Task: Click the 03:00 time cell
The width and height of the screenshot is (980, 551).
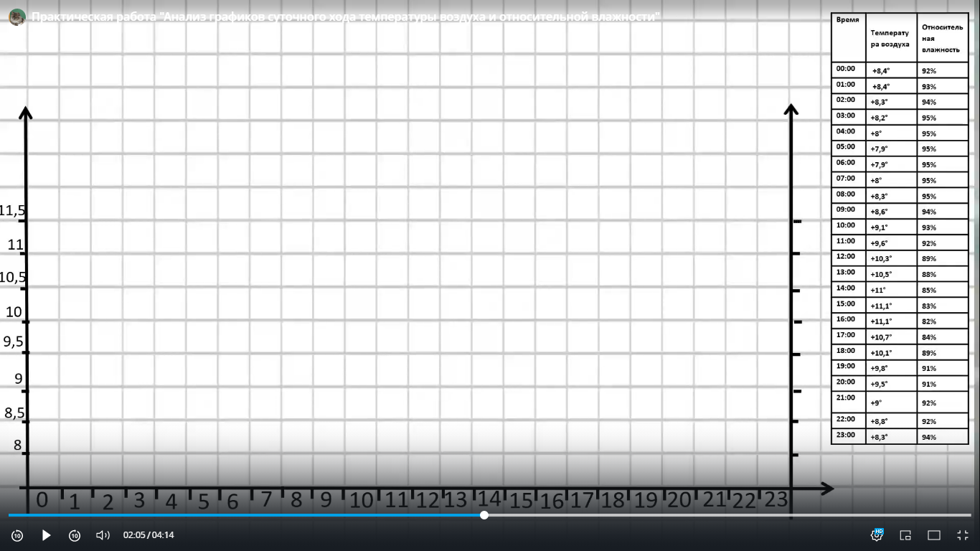Action: (848, 116)
